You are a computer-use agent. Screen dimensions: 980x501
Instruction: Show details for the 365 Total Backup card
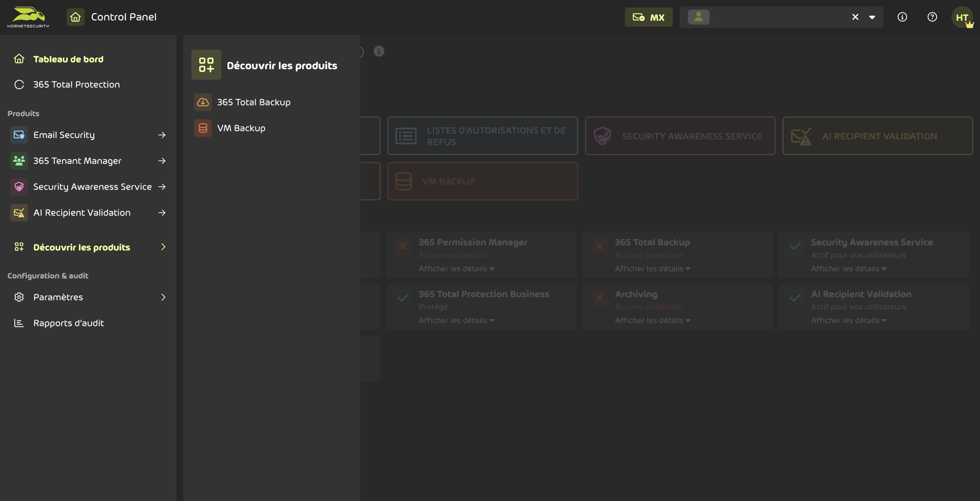(x=652, y=269)
